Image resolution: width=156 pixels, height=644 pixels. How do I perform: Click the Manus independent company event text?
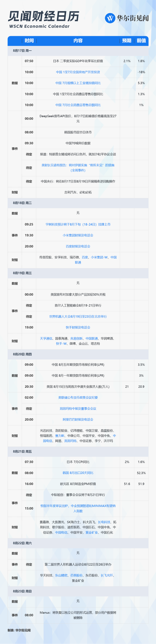click(78, 615)
